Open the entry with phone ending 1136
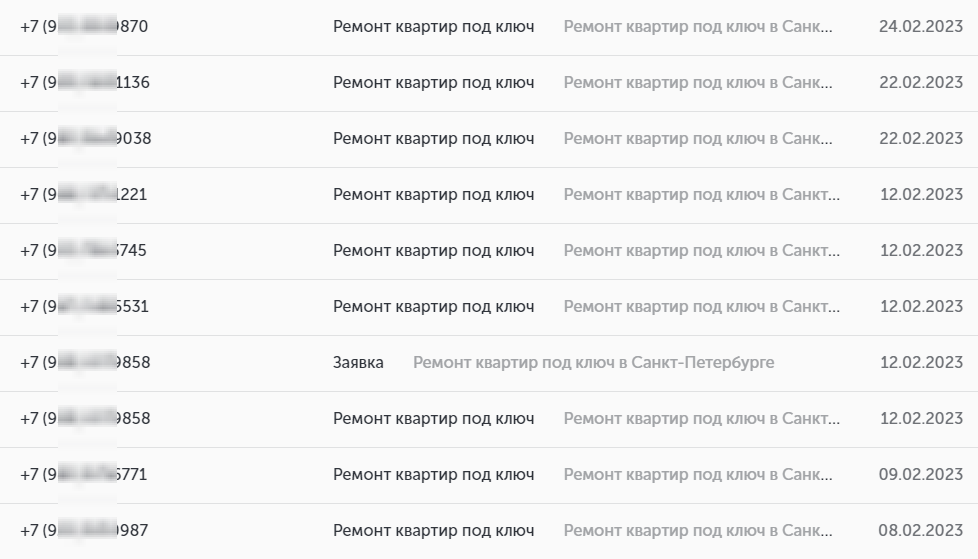The height and width of the screenshot is (559, 978). (x=85, y=83)
